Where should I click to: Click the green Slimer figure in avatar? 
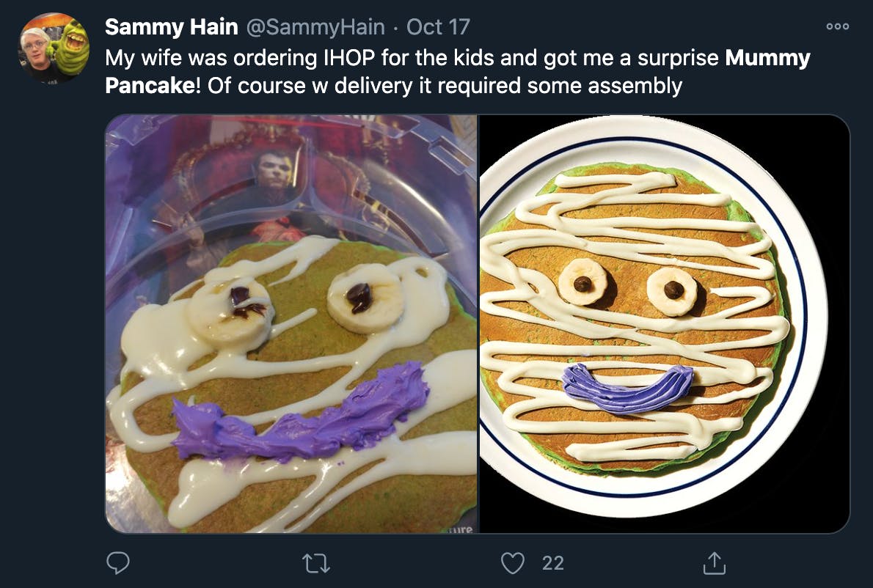click(x=72, y=48)
